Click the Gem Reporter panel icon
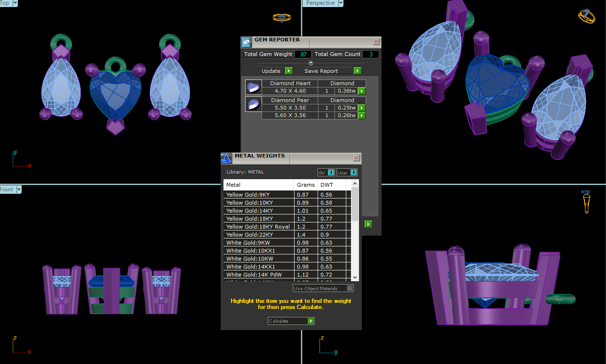606x364 pixels. coord(246,42)
